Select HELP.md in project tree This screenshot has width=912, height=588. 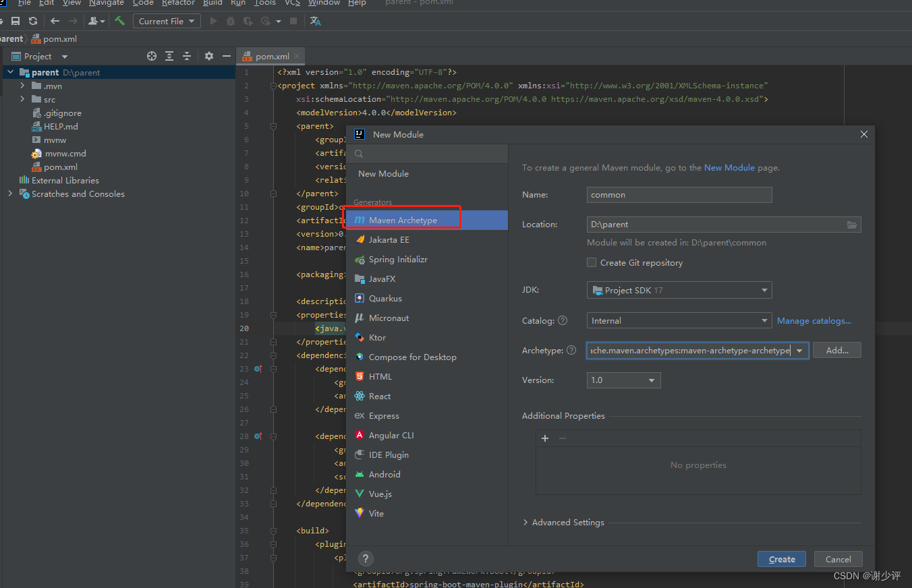click(x=61, y=126)
